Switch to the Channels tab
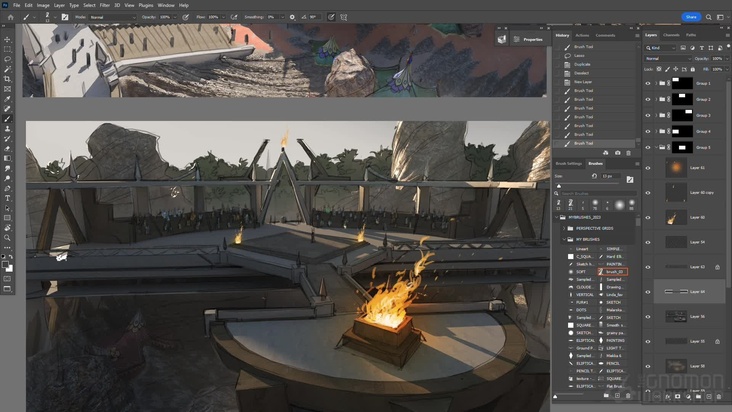732x412 pixels. tap(671, 35)
